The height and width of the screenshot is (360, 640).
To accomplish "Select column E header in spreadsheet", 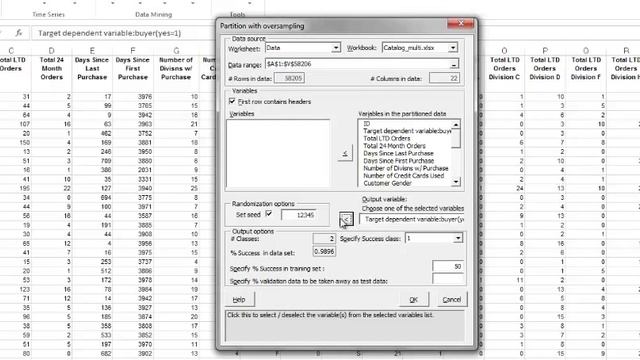I will (x=92, y=51).
